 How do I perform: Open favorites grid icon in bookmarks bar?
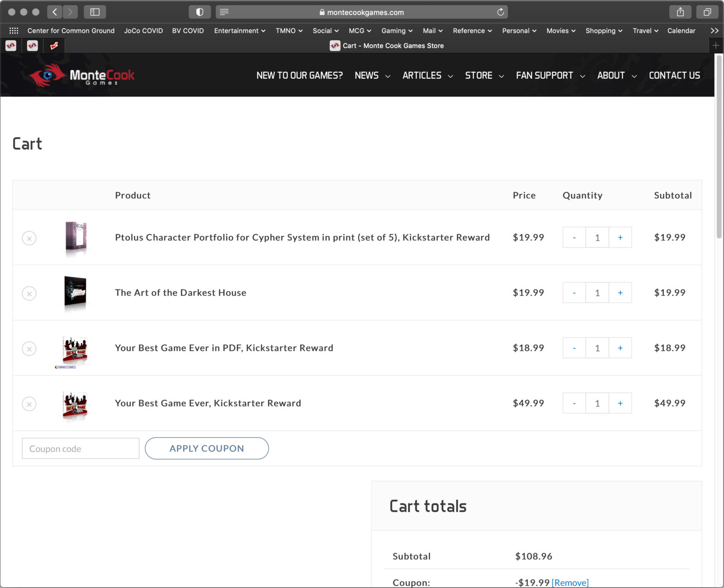tap(14, 31)
